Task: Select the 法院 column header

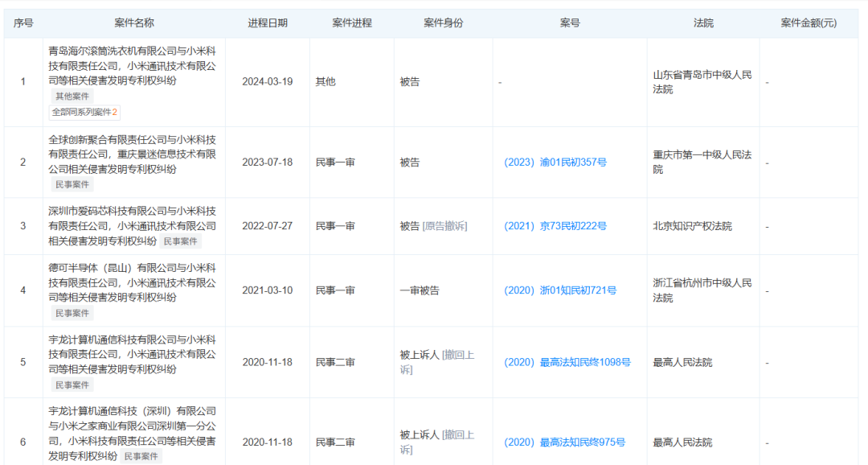Action: 703,23
